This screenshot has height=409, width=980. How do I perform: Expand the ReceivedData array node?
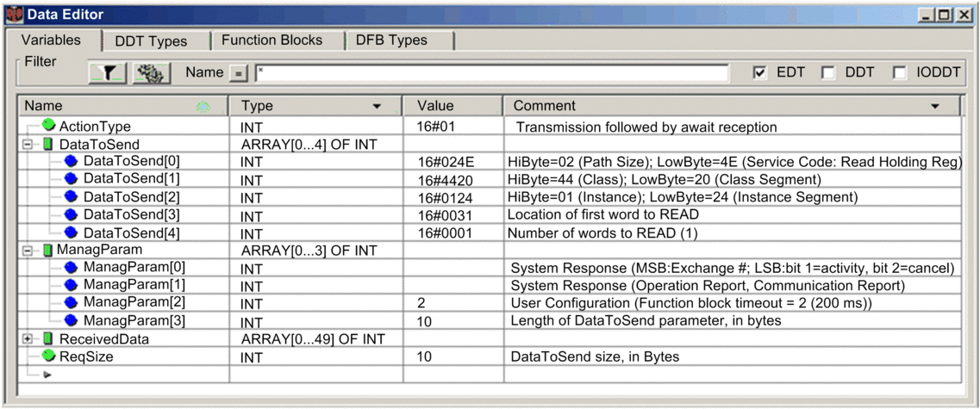(28, 339)
